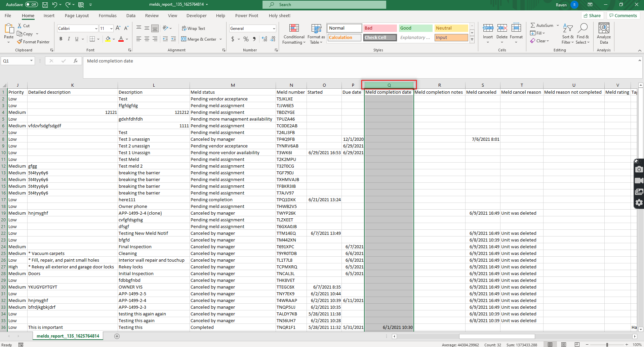Image resolution: width=644 pixels, height=347 pixels.
Task: Toggle Wrap Text for selected cells
Action: [193, 29]
